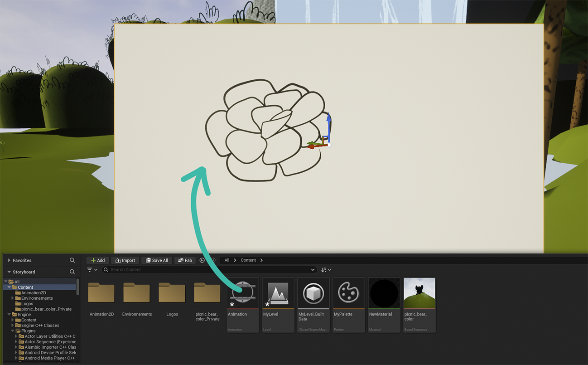Select the MyLevel level asset

point(278,293)
